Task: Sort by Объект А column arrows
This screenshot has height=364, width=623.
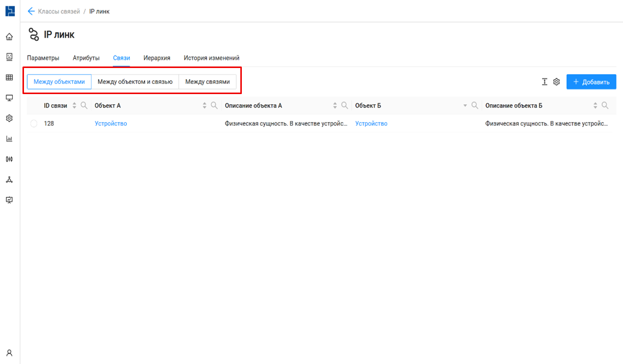Action: pos(204,105)
